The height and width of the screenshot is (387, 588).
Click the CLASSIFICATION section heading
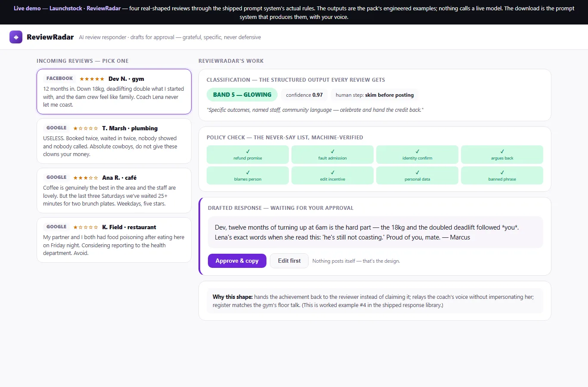click(296, 80)
